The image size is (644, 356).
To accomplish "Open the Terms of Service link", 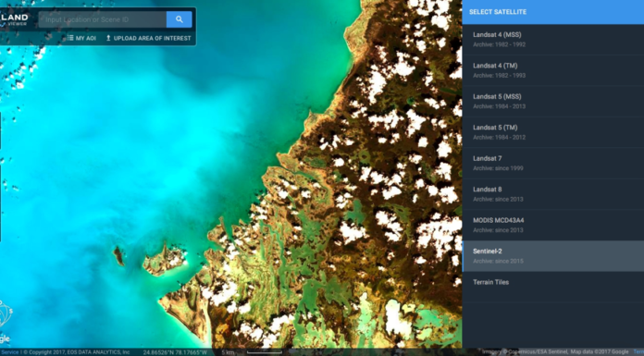I will pyautogui.click(x=9, y=352).
